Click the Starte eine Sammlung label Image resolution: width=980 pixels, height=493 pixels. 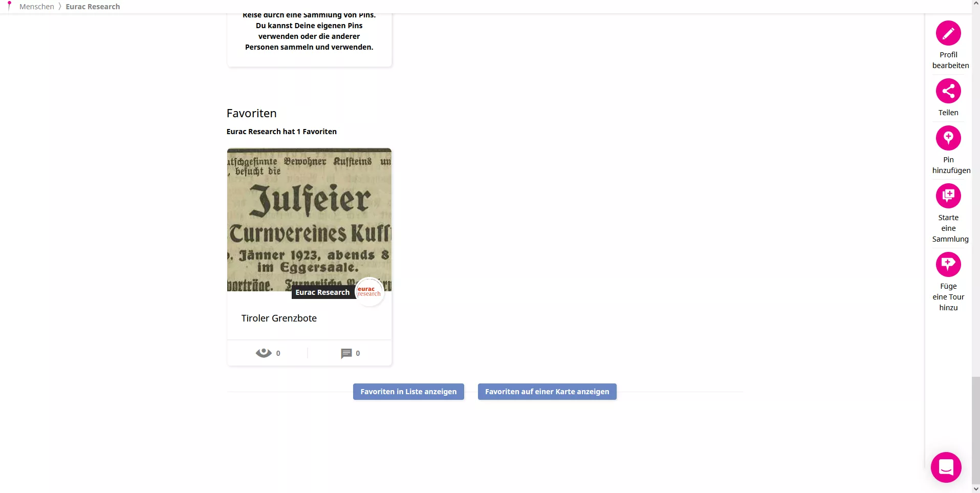[x=950, y=228]
